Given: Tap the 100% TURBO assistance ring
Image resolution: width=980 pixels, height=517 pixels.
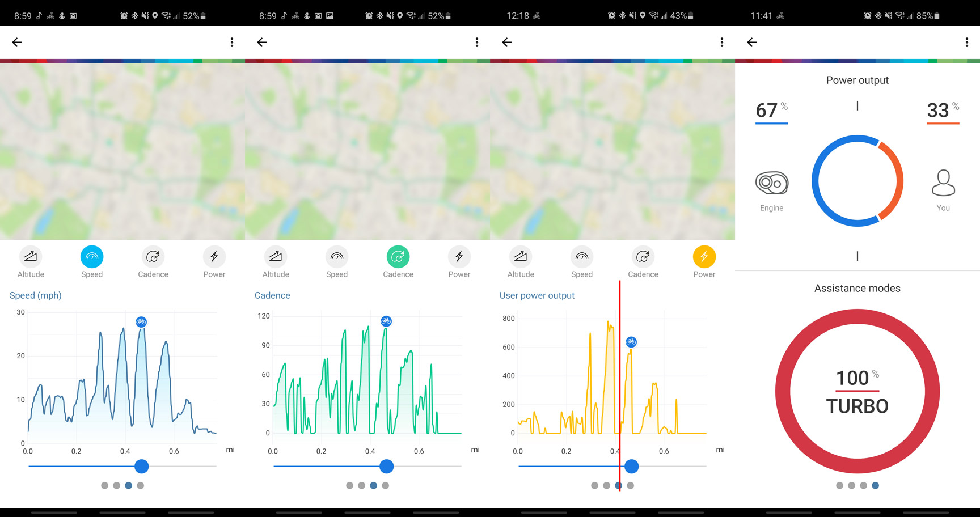Looking at the screenshot, I should point(857,391).
